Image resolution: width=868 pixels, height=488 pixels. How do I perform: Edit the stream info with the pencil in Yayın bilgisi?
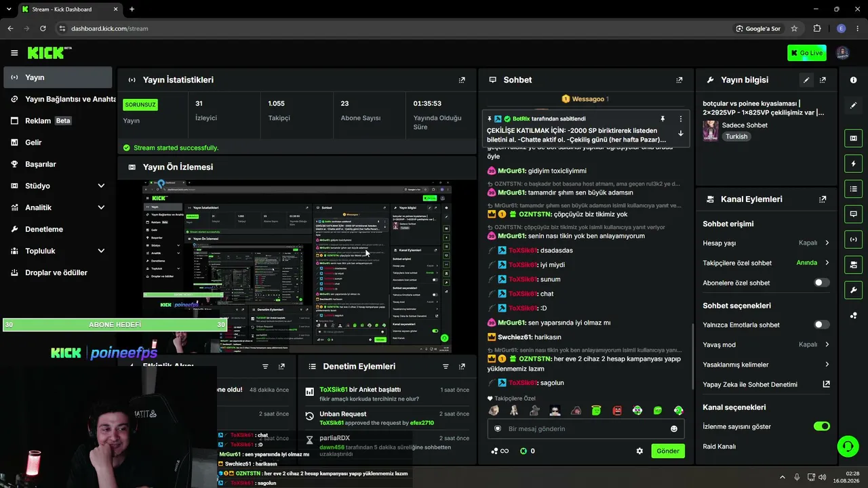coord(806,80)
